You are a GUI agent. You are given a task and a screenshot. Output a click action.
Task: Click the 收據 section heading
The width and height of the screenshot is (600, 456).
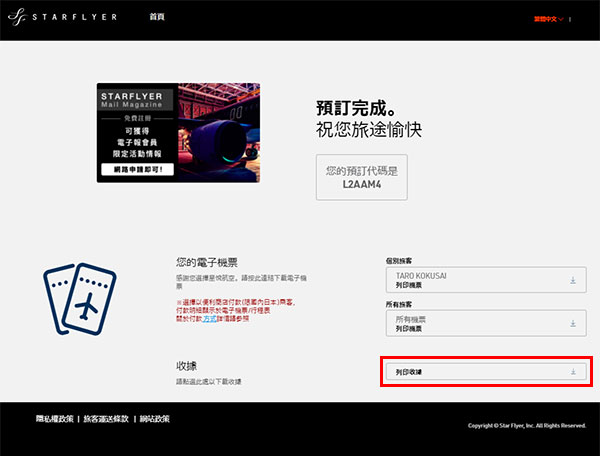click(x=187, y=365)
